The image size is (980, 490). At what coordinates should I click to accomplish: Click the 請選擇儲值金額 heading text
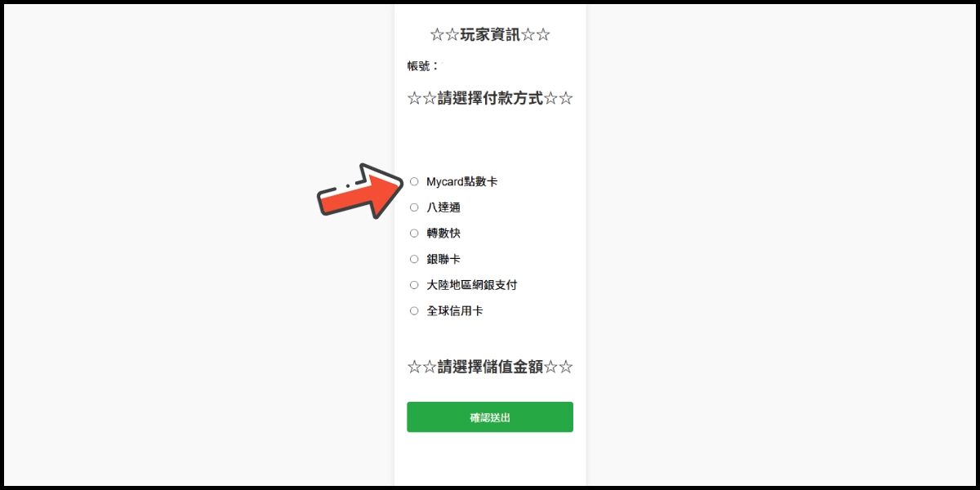click(490, 367)
